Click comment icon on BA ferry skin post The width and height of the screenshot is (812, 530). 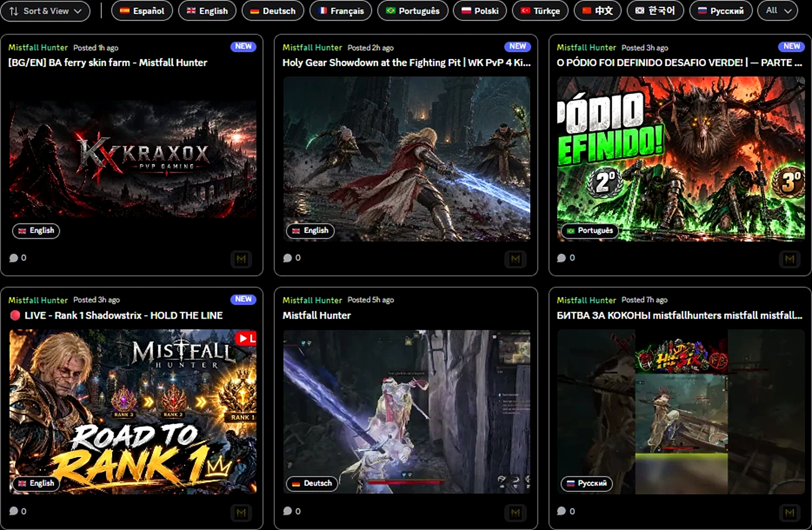tap(13, 258)
